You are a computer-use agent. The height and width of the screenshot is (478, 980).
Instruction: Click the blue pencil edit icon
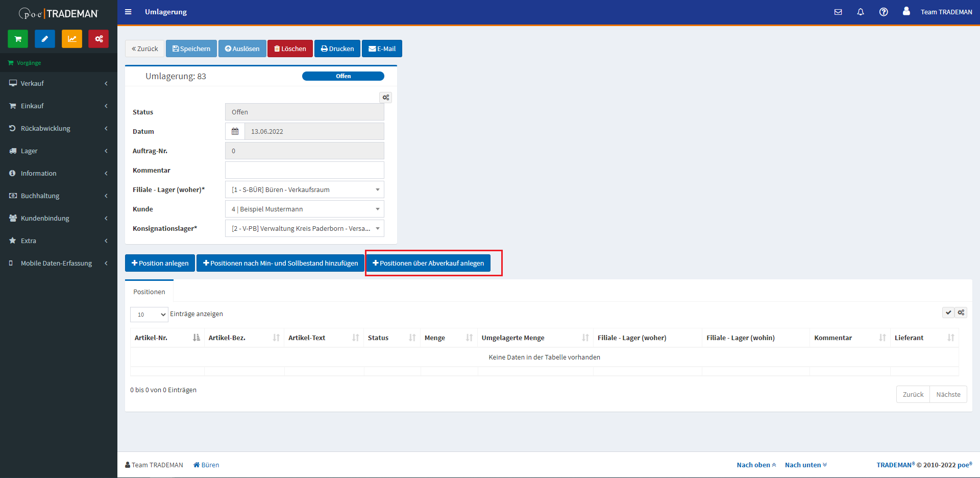coord(45,39)
